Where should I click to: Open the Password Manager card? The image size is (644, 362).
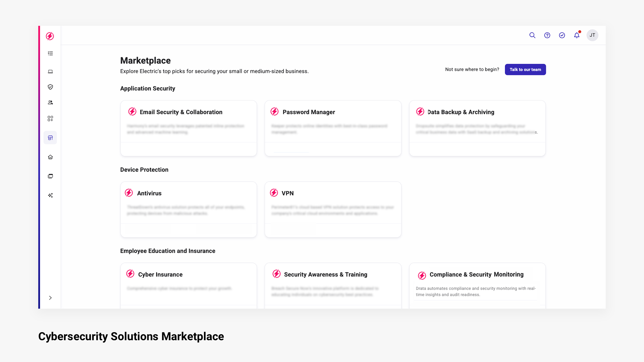333,128
